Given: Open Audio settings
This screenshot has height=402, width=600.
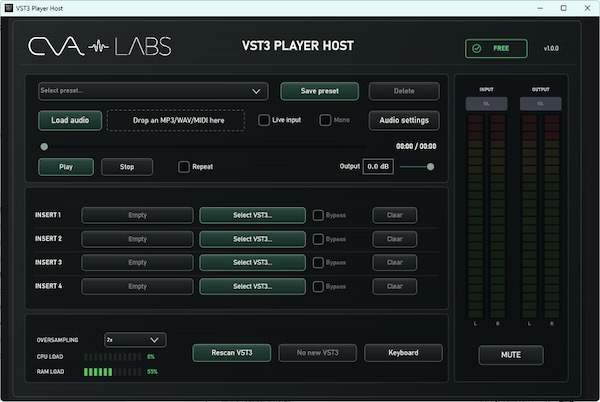Looking at the screenshot, I should tap(404, 120).
